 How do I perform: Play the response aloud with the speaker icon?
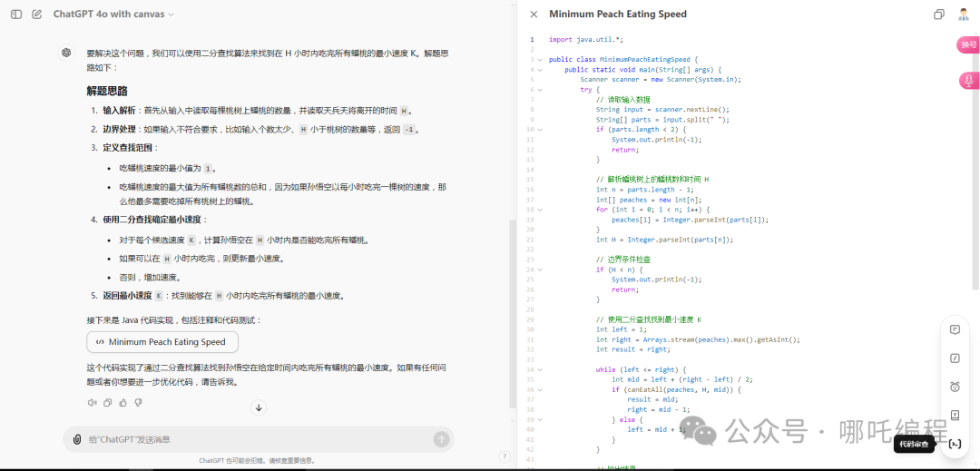pyautogui.click(x=92, y=402)
